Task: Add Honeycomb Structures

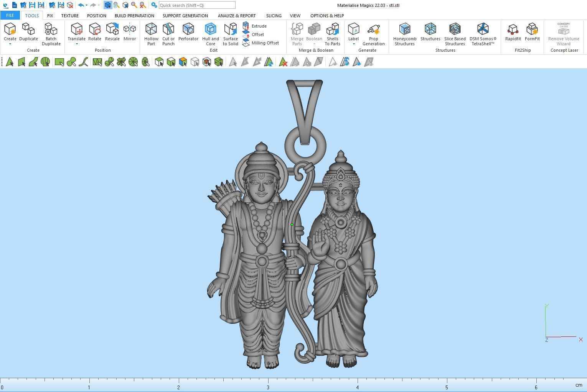Action: click(405, 34)
